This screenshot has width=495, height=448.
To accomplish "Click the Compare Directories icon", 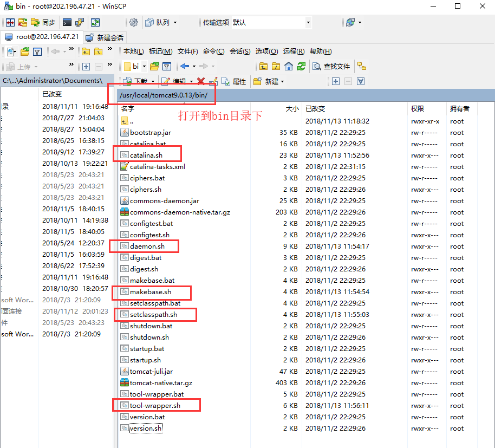I will (x=10, y=22).
